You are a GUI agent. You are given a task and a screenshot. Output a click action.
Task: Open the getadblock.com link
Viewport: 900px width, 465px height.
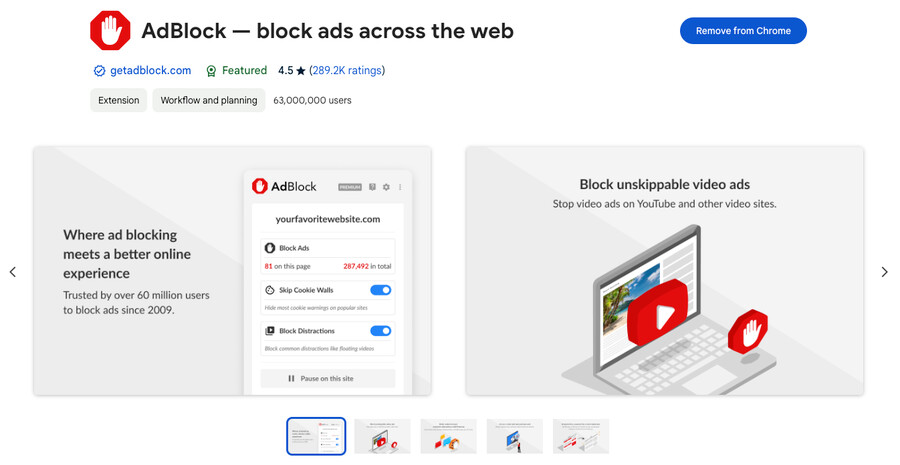152,71
